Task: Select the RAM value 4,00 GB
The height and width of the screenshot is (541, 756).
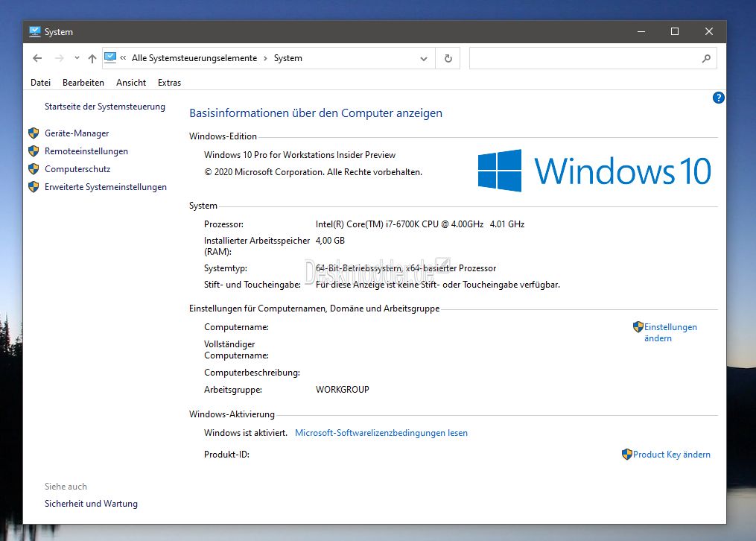Action: (x=330, y=240)
